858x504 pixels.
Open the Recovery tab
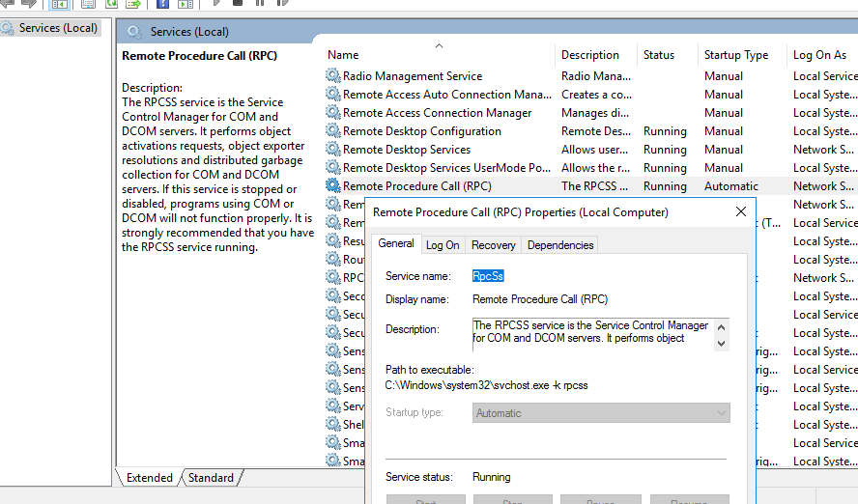pos(494,245)
